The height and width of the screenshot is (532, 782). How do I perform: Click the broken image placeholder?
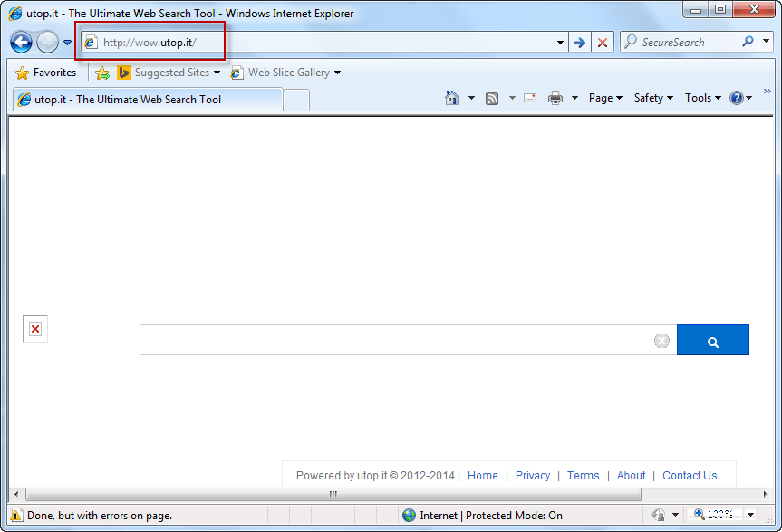click(35, 329)
